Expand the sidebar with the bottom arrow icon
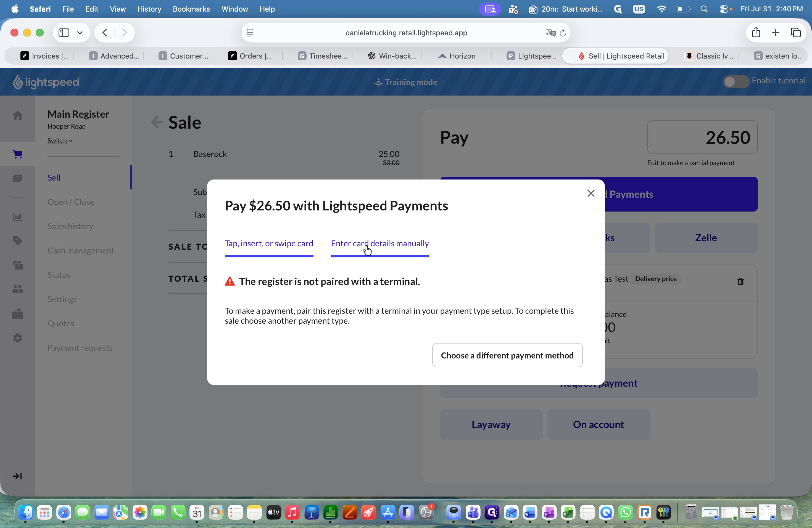Viewport: 812px width, 528px height. point(17,476)
